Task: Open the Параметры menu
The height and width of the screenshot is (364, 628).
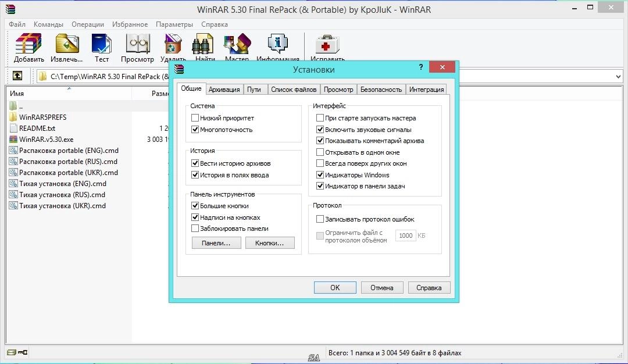Action: click(174, 24)
